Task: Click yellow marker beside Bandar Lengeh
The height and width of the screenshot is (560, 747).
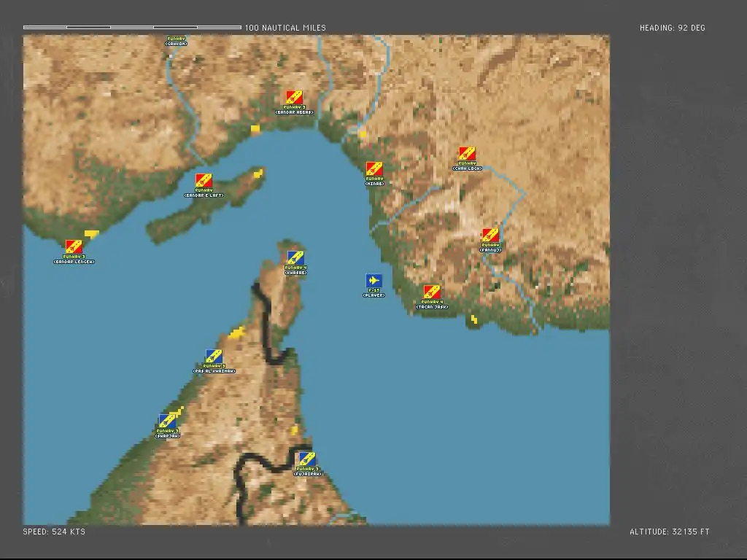Action: coord(91,234)
